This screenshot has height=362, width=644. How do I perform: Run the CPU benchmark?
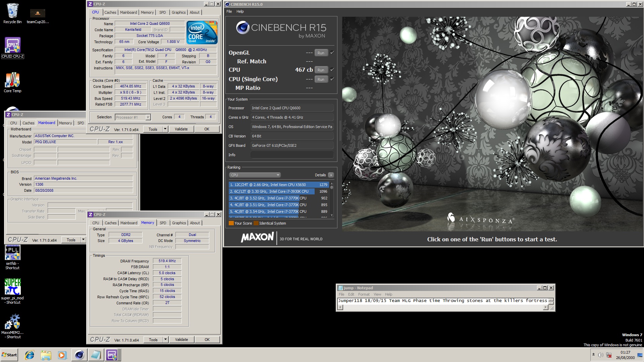click(x=321, y=70)
